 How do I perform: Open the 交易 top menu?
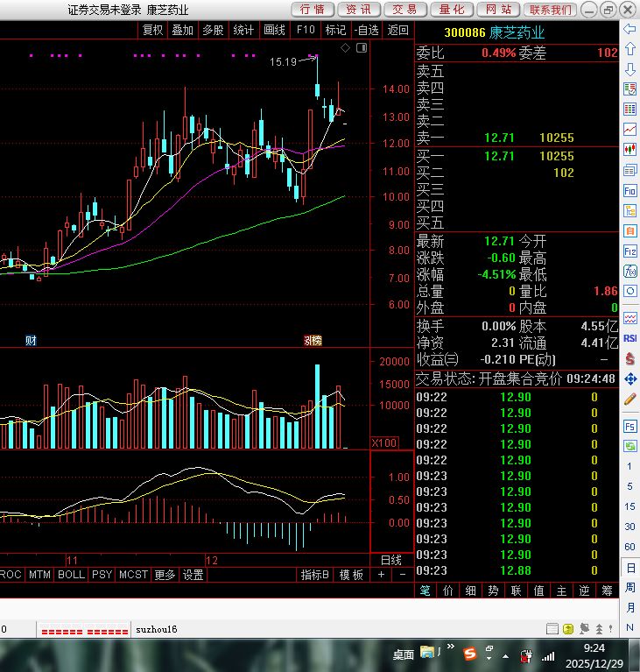click(405, 10)
